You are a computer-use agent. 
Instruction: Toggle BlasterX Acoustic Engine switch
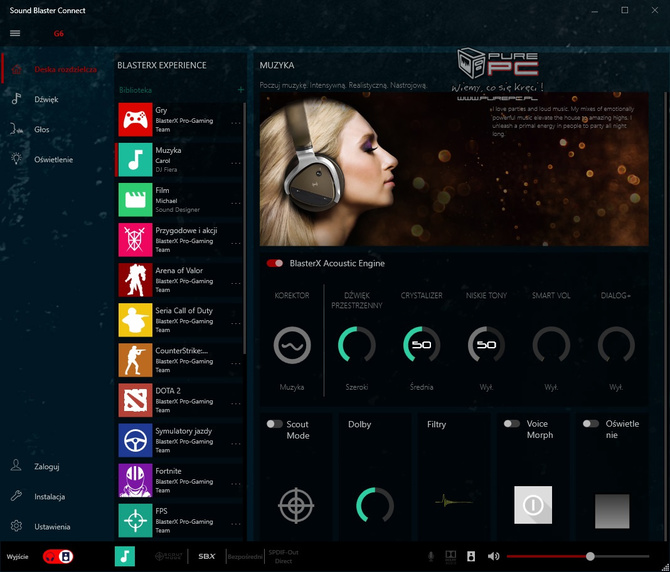[275, 263]
